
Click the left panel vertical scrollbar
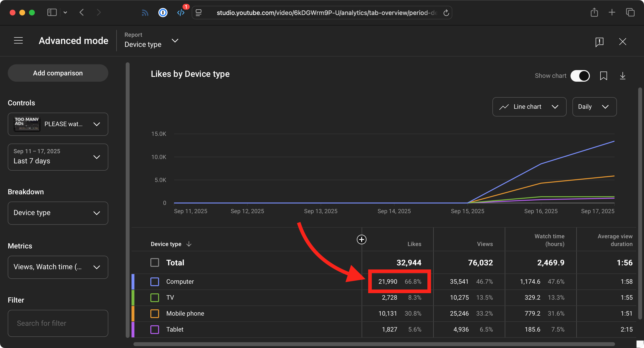[127, 200]
